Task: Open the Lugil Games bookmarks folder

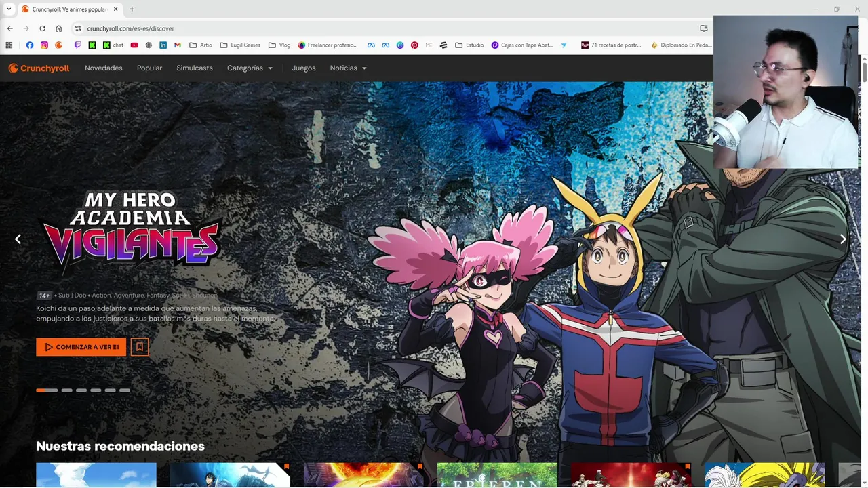Action: tap(241, 45)
